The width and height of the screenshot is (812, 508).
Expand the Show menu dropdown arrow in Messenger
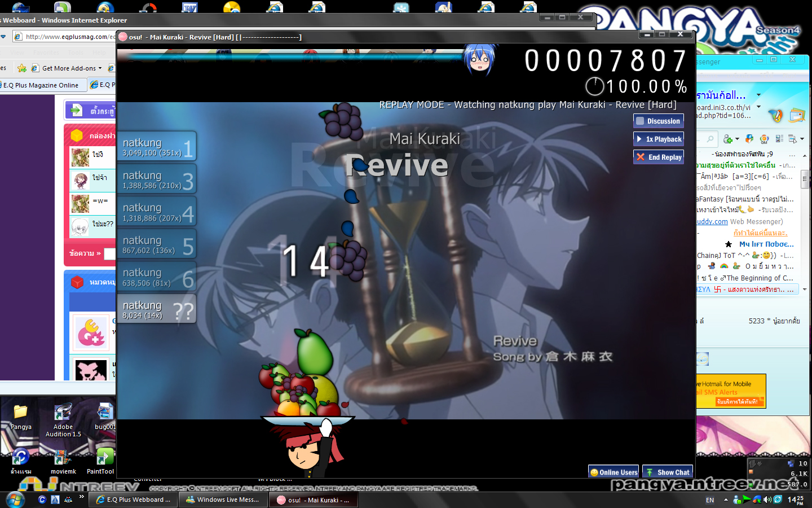coord(801,139)
